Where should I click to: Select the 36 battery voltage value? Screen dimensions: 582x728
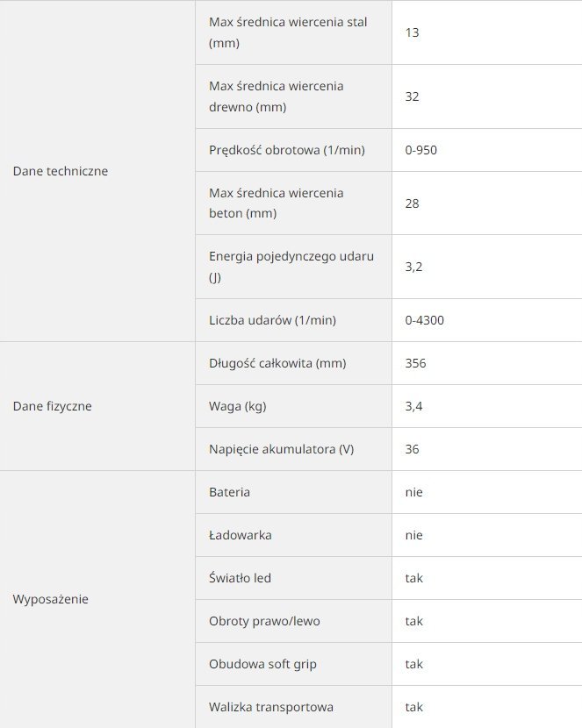pyautogui.click(x=412, y=449)
